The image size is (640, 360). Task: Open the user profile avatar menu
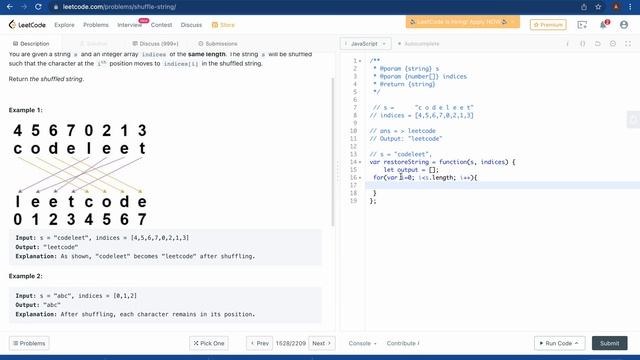pos(624,25)
